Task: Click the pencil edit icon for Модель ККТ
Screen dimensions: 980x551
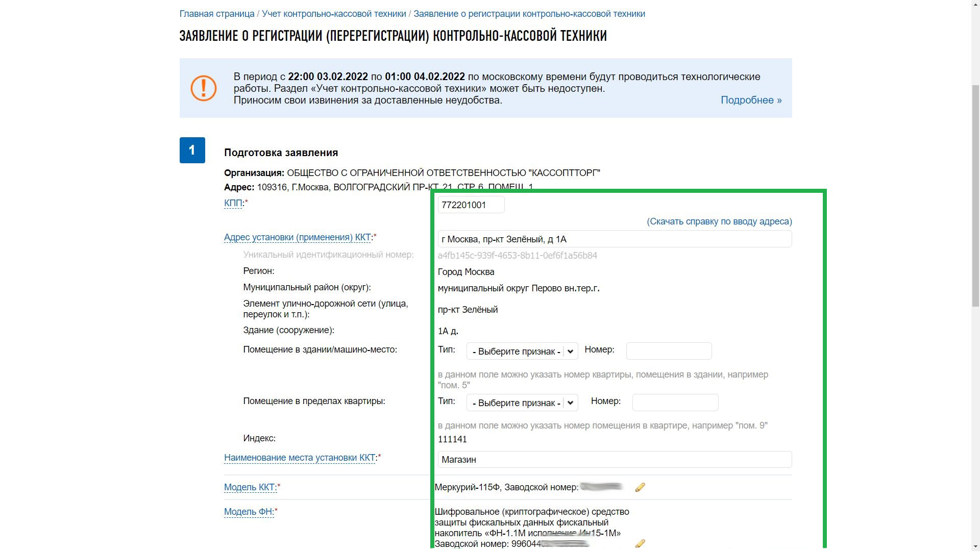Action: [640, 487]
